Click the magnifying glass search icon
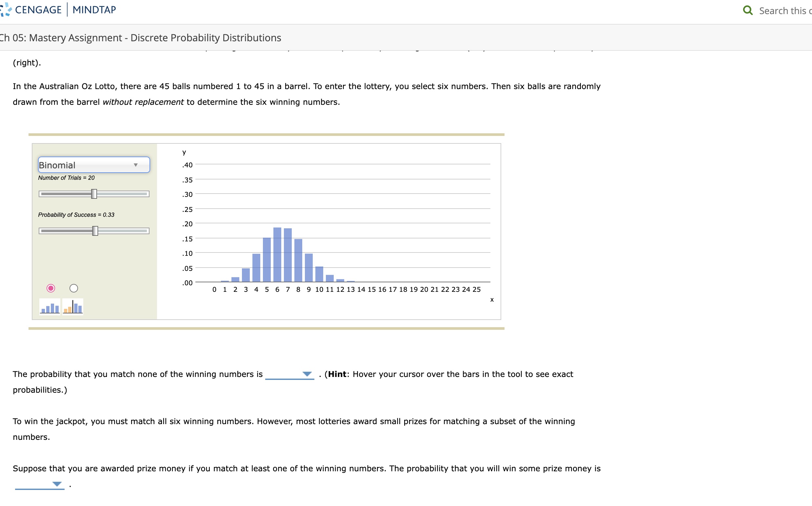The height and width of the screenshot is (506, 812). pyautogui.click(x=748, y=10)
